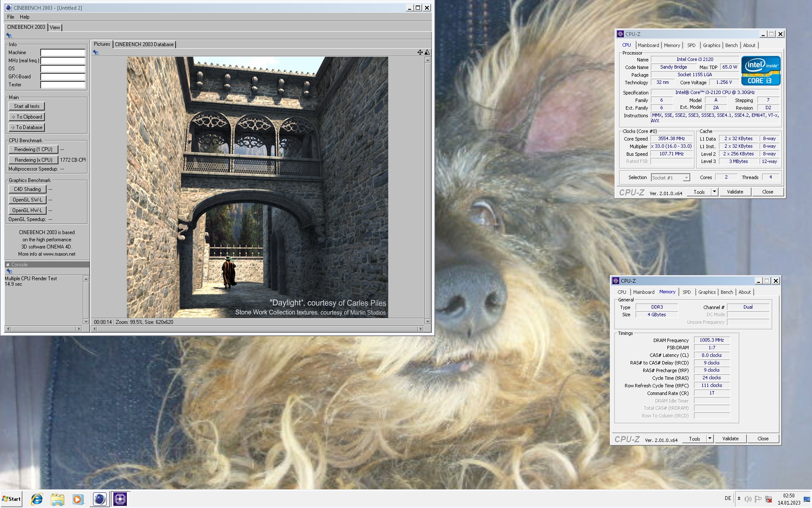This screenshot has height=508, width=812.
Task: Click console scrollbar up arrow
Action: (x=86, y=279)
